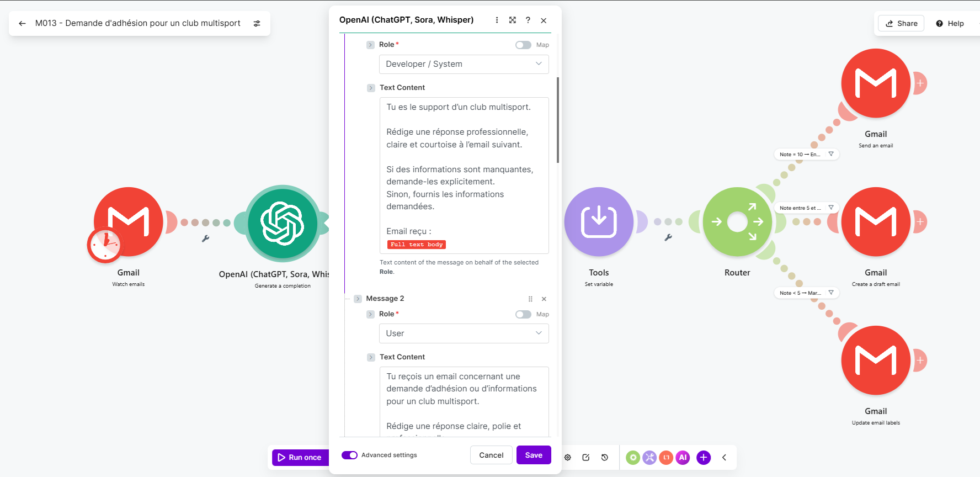Open the User role dropdown in Message 2
Screen dimensions: 980x477
[464, 333]
